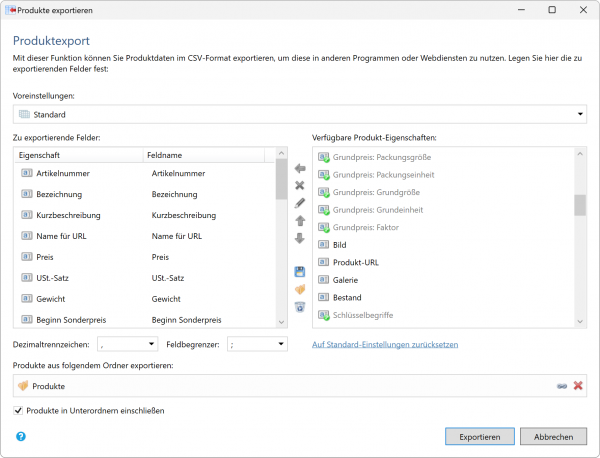600x458 pixels.
Task: Click 'Auf Standard-Einstellungen zurücksetzen' link
Action: coord(385,344)
